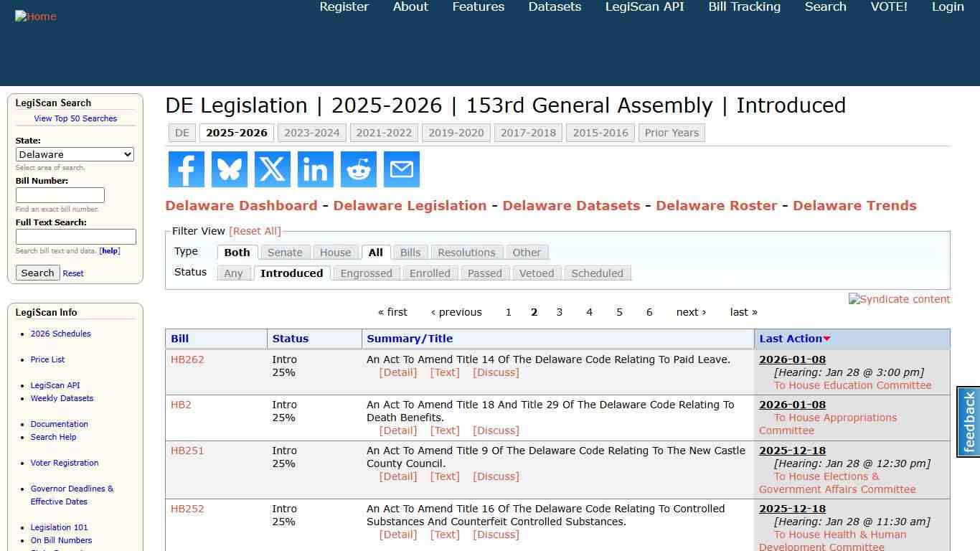Share the page via the Facebook icon
The width and height of the screenshot is (980, 551).
click(x=186, y=169)
